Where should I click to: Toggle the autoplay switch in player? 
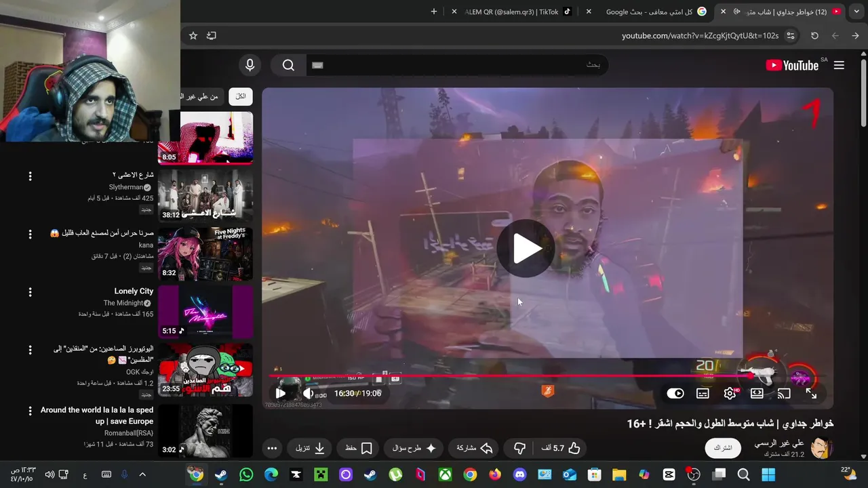[675, 393]
